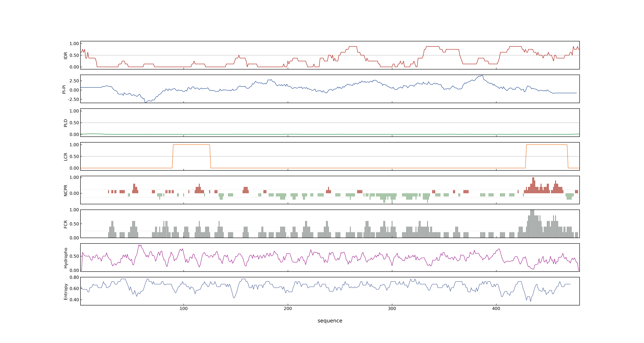This screenshot has width=644, height=343.
Task: Click the IDR y-axis label
Action: pos(66,55)
